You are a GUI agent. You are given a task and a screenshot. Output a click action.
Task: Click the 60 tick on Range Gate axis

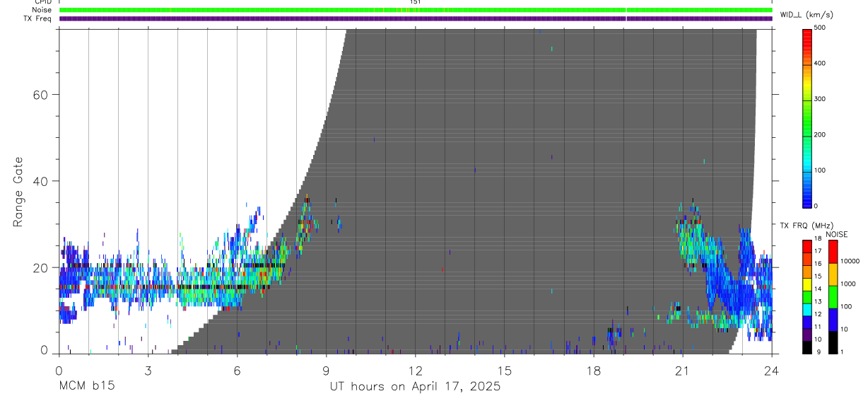[x=42, y=95]
